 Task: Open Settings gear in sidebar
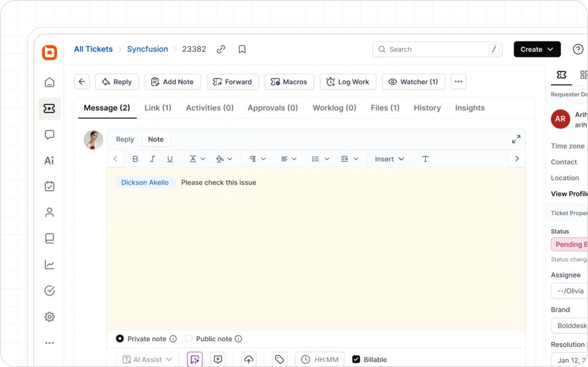pyautogui.click(x=49, y=316)
